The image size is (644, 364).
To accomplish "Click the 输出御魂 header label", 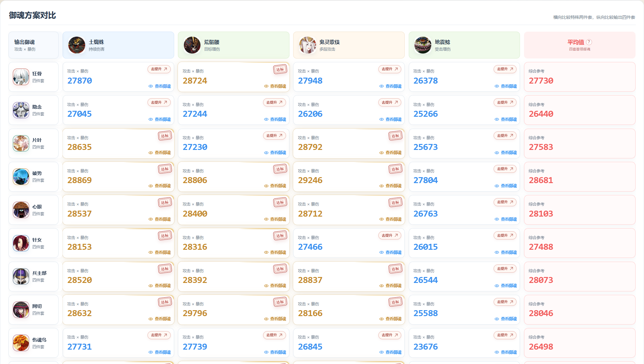I will (x=24, y=42).
